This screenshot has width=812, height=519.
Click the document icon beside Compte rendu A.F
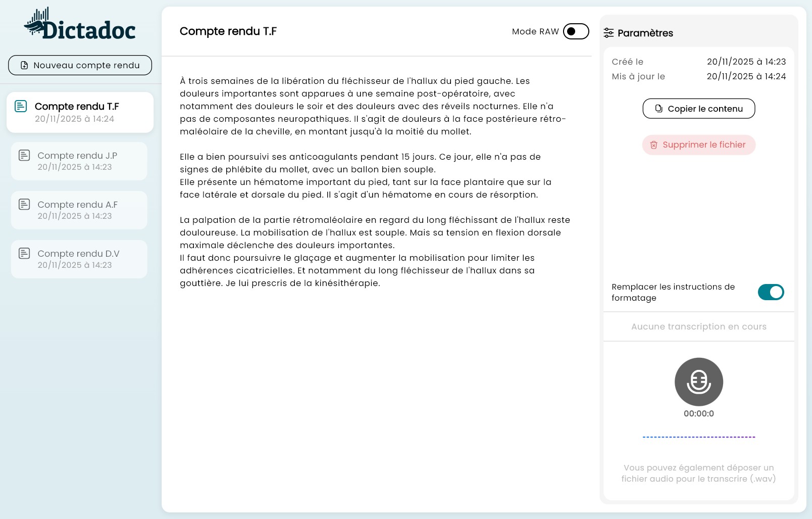pos(24,204)
